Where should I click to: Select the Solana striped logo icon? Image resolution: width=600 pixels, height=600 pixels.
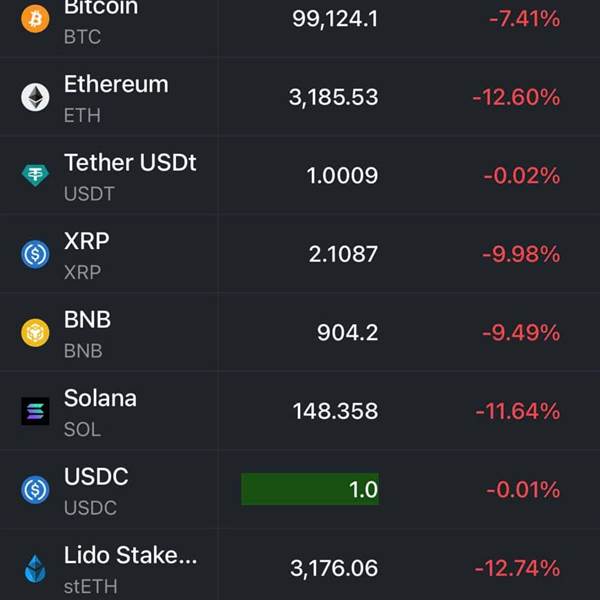pyautogui.click(x=35, y=411)
